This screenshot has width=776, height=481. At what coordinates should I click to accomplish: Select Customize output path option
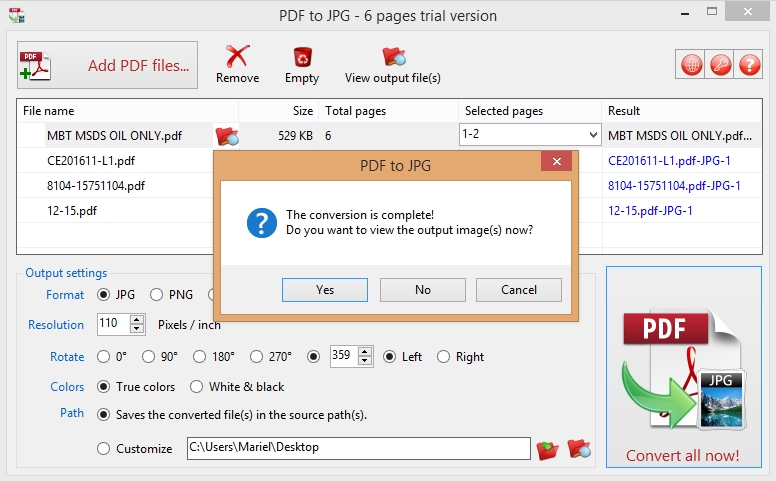click(x=103, y=449)
